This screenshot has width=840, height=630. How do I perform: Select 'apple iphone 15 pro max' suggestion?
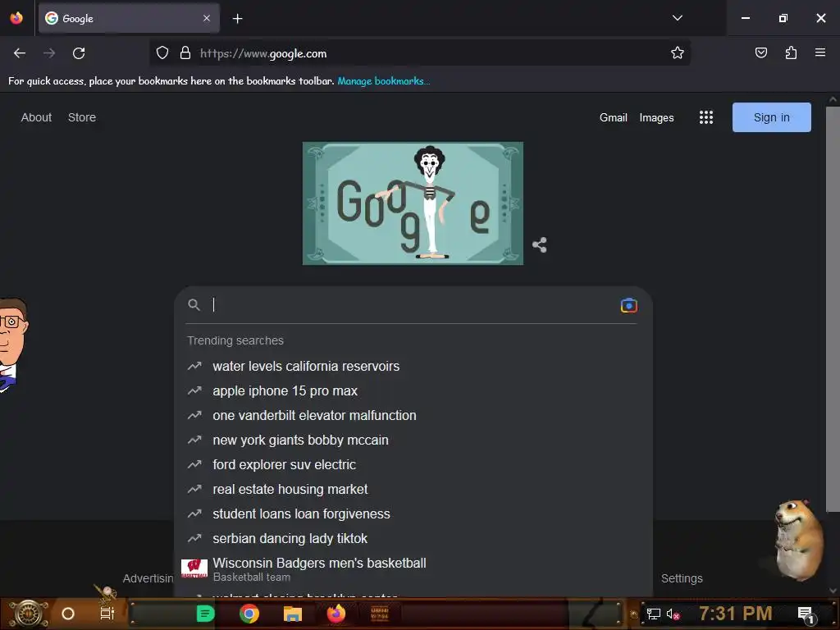point(413,391)
